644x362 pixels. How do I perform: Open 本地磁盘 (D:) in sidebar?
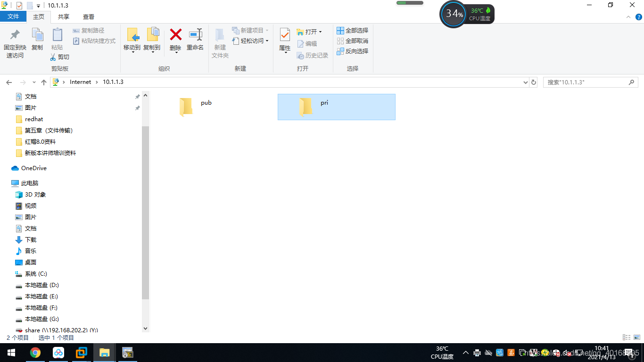pyautogui.click(x=37, y=285)
